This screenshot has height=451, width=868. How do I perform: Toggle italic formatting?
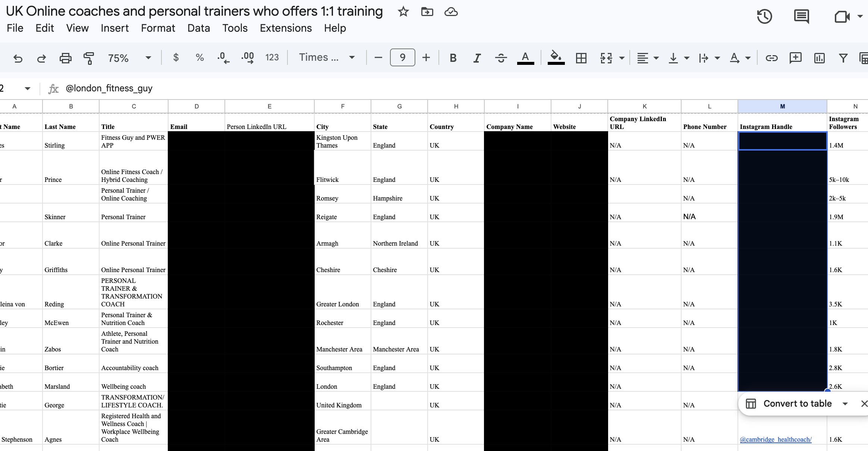pyautogui.click(x=477, y=58)
